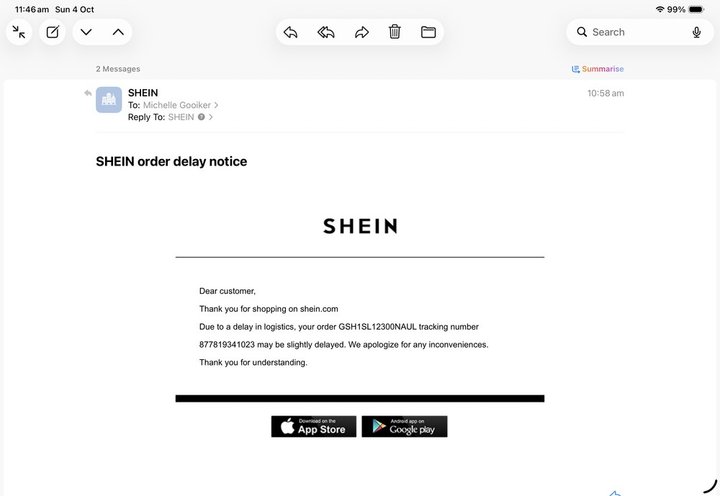Go to next message with down chevron
This screenshot has height=496, width=720.
[86, 32]
